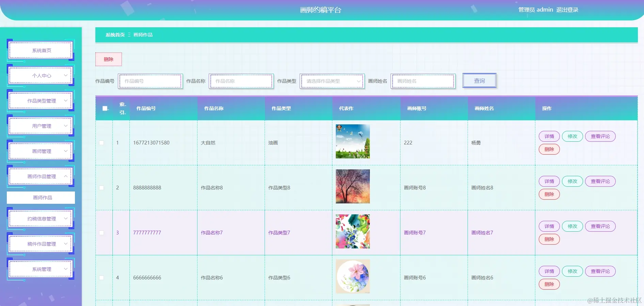
Task: Open 详情 for the 作品名称8 row
Action: coord(549,181)
